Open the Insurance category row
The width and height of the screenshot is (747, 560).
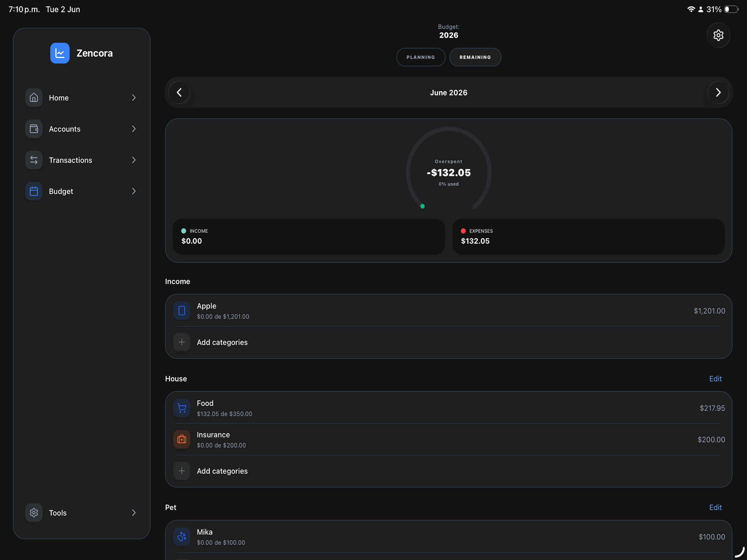[x=448, y=439]
